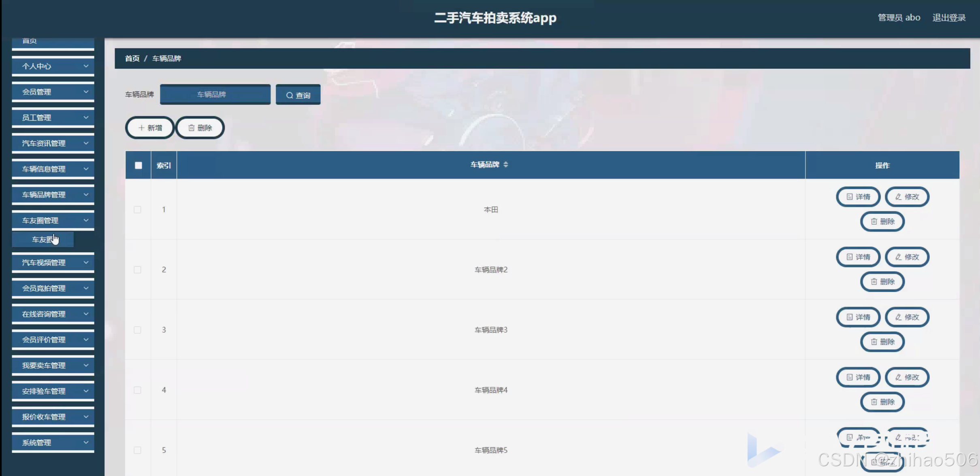The image size is (980, 476).
Task: Open the 车友圈 submenu item
Action: (43, 240)
